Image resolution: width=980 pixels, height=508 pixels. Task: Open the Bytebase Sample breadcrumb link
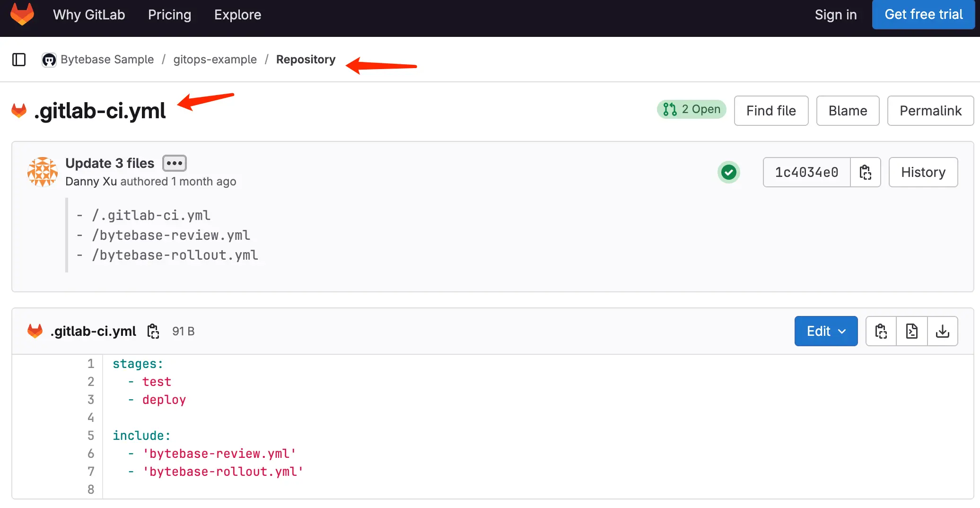107,60
